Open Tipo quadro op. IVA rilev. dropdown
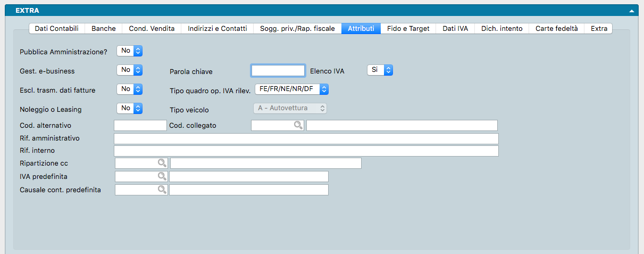Viewport: 644px width, 254px height. click(x=292, y=89)
